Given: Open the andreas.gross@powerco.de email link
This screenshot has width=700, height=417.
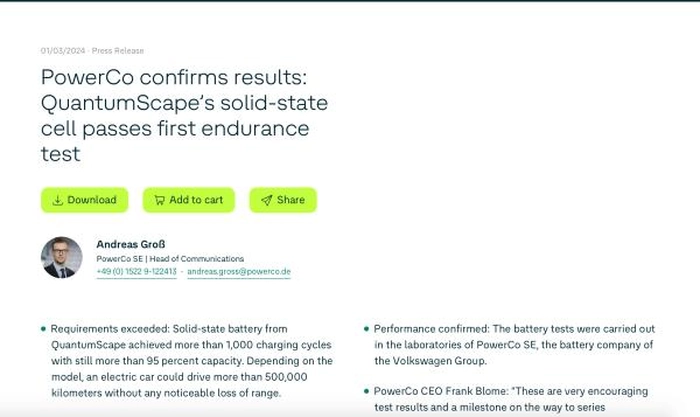Looking at the screenshot, I should [x=238, y=272].
